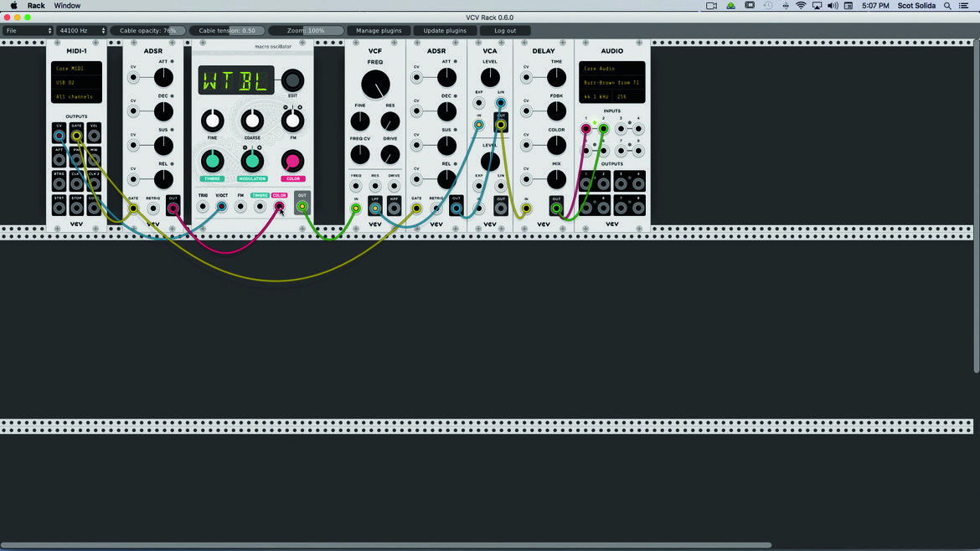The width and height of the screenshot is (980, 551).
Task: Click the Update plugins button
Action: tap(445, 31)
